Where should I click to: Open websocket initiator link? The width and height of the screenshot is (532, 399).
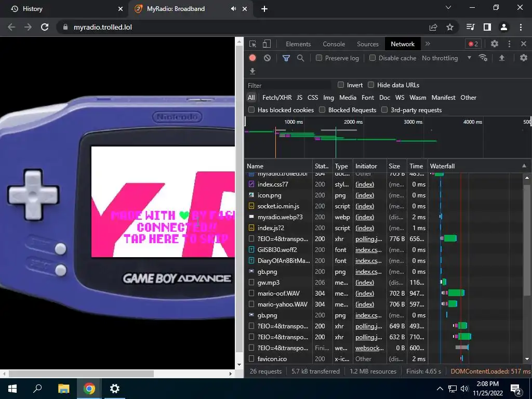tap(369, 348)
